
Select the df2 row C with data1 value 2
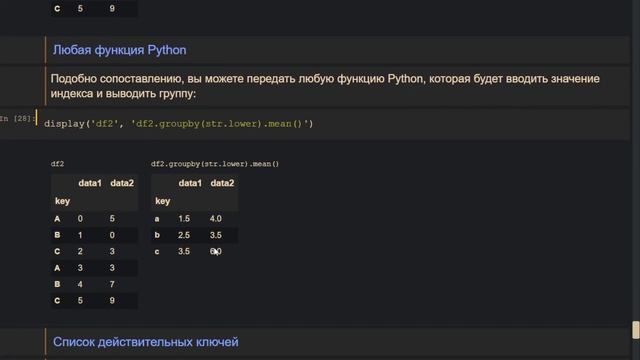click(94, 251)
